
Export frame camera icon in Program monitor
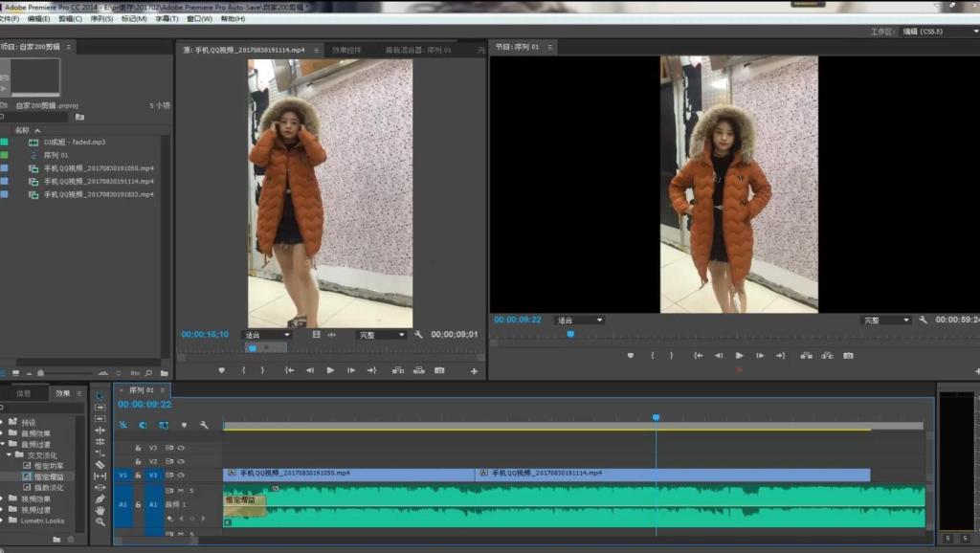click(848, 356)
